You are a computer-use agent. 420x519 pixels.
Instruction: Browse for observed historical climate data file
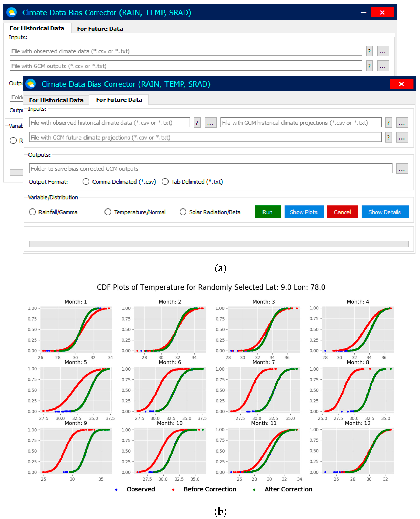pos(210,123)
